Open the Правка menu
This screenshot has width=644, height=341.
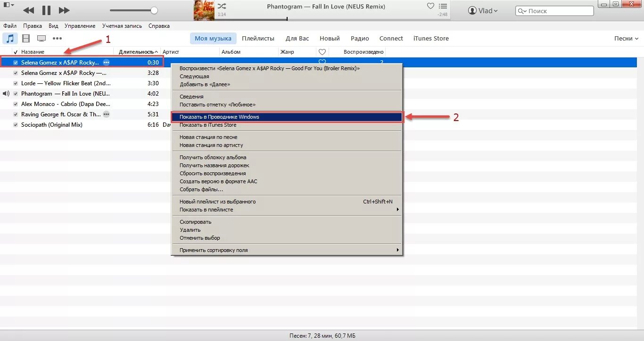[x=33, y=26]
